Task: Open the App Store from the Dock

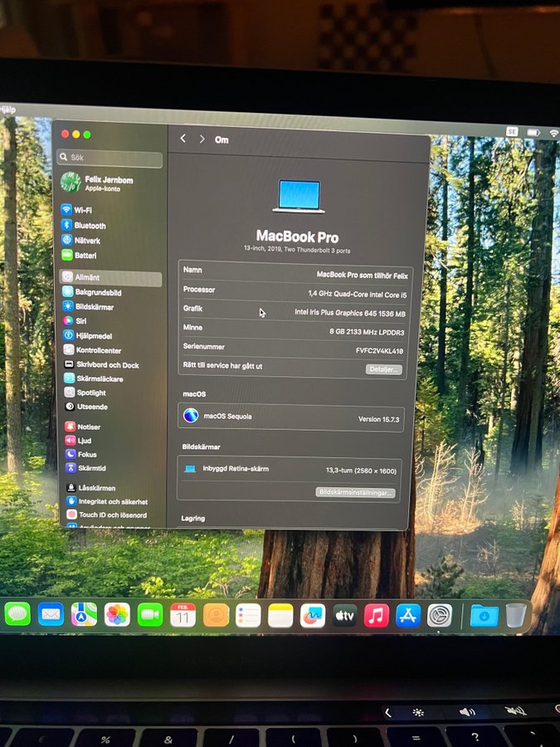Action: pos(408,615)
